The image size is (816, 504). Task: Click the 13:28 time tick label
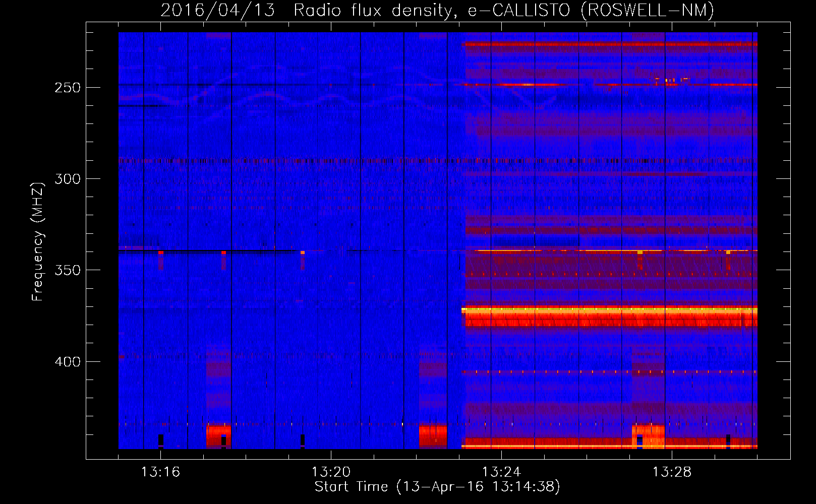(x=672, y=472)
